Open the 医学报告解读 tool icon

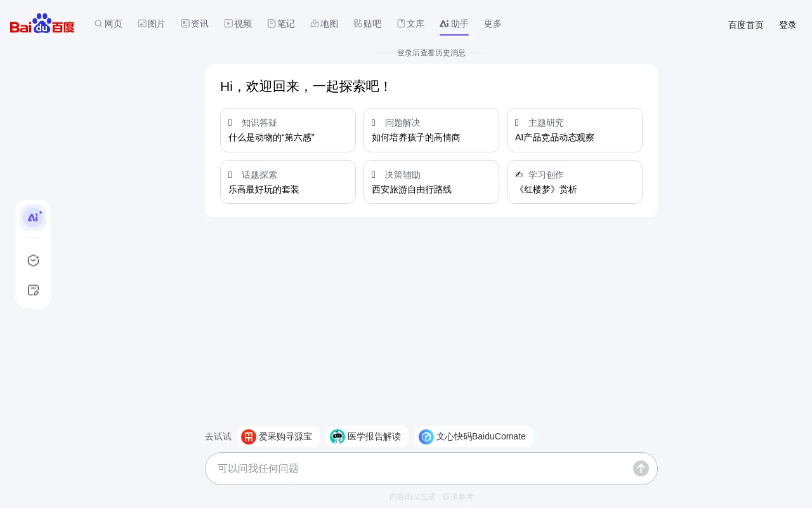point(337,436)
